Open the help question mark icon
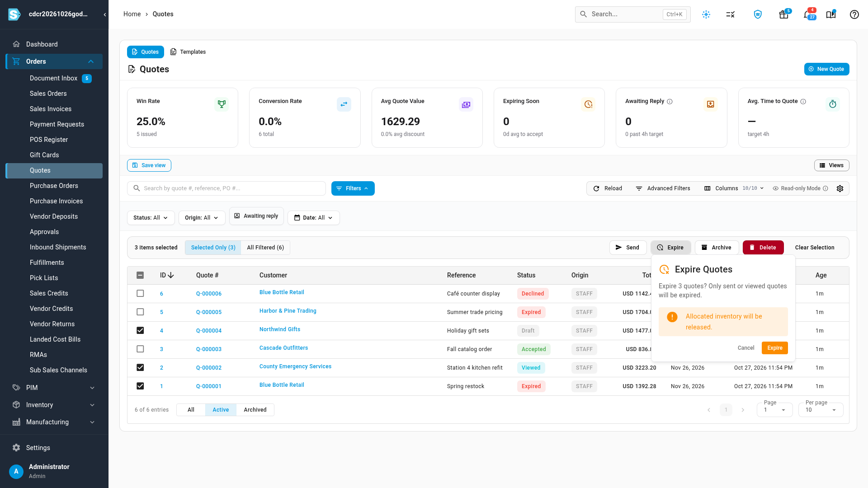The image size is (868, 488). 854,14
